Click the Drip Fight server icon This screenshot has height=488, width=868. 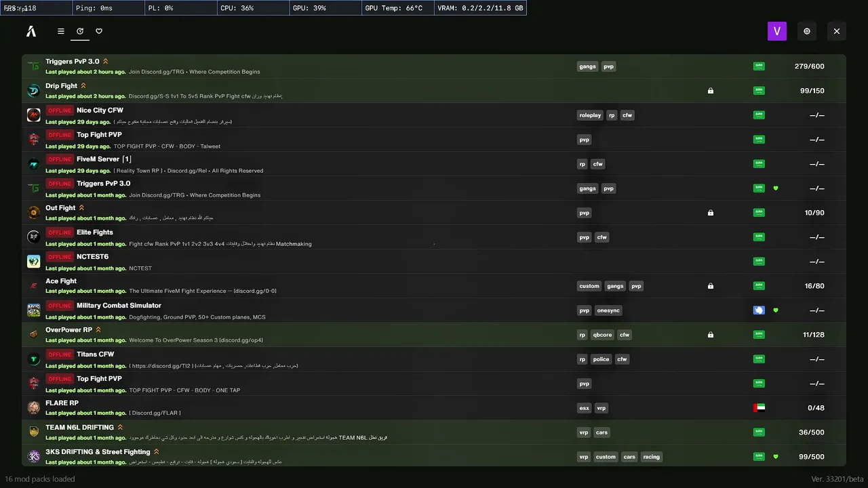click(34, 91)
